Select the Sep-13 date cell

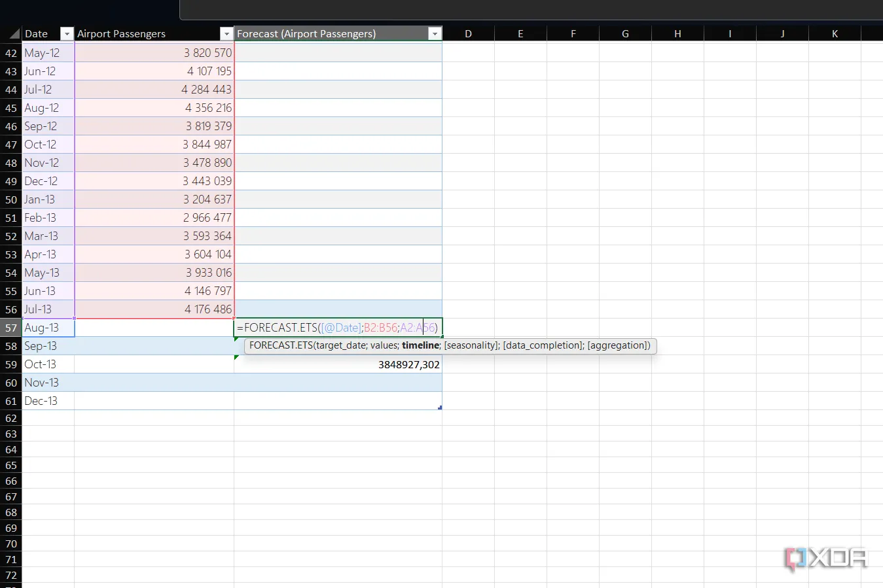[x=48, y=346]
